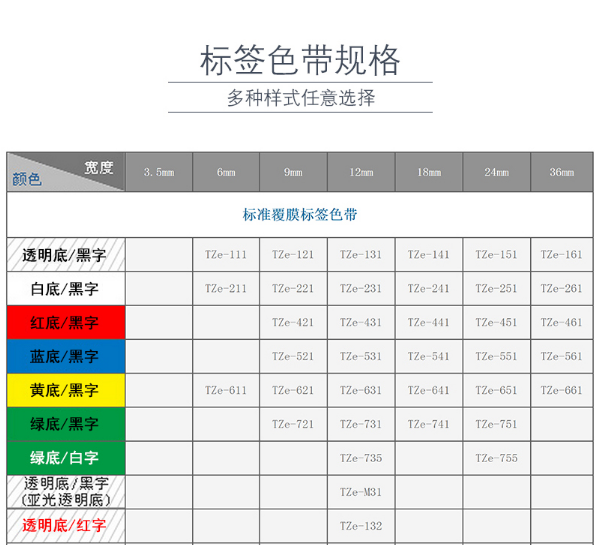Viewport: 601px width, 545px height.
Task: Click the 颜色 header label
Action: point(27,179)
